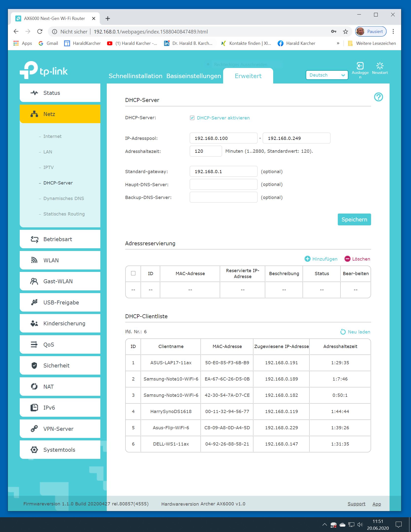
Task: Open the Weitere Lesezeichen folder
Action: pyautogui.click(x=372, y=43)
